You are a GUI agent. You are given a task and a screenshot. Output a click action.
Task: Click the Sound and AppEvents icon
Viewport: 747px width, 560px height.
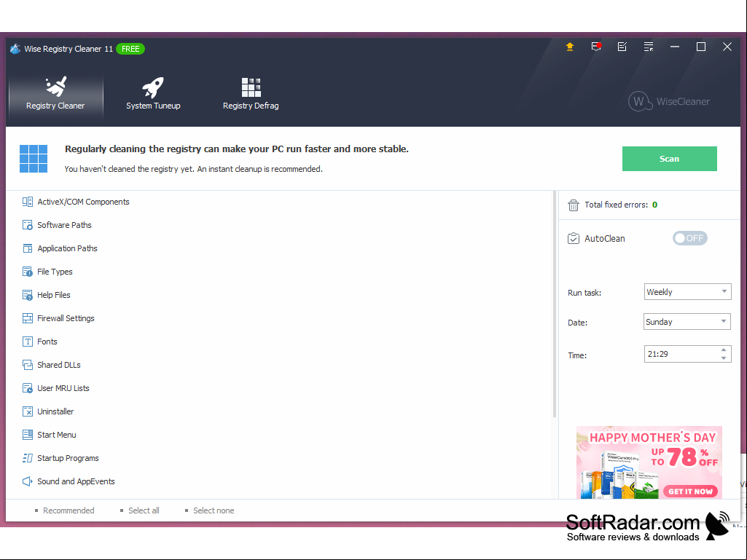(28, 482)
